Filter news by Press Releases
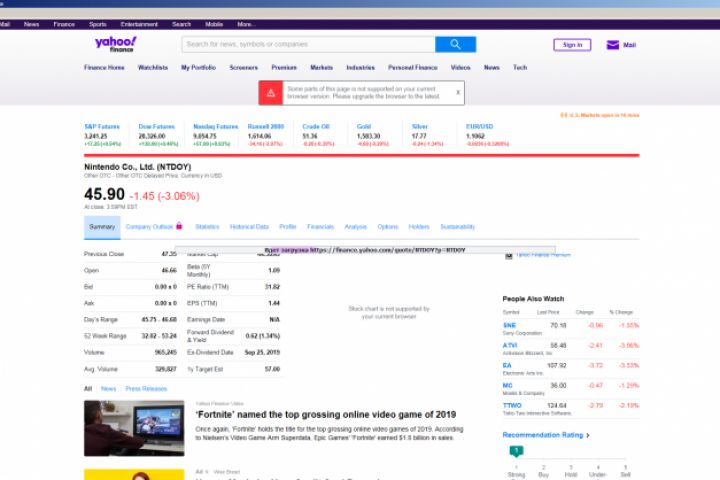The height and width of the screenshot is (480, 720). [x=146, y=389]
